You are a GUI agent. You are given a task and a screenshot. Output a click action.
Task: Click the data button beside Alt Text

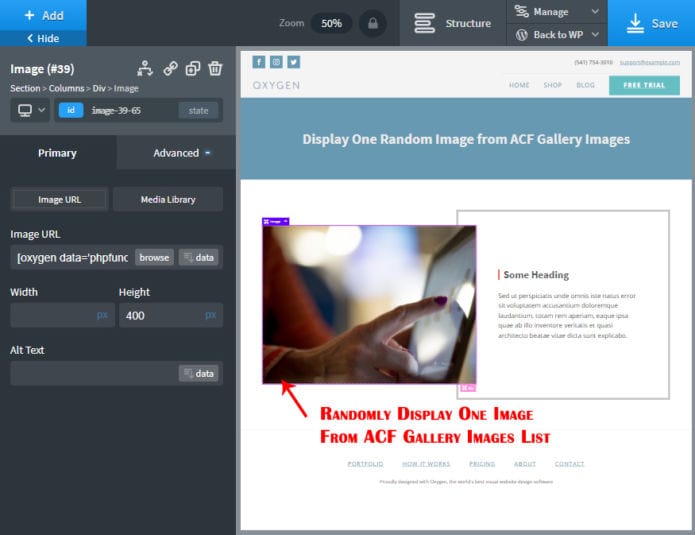[x=198, y=373]
